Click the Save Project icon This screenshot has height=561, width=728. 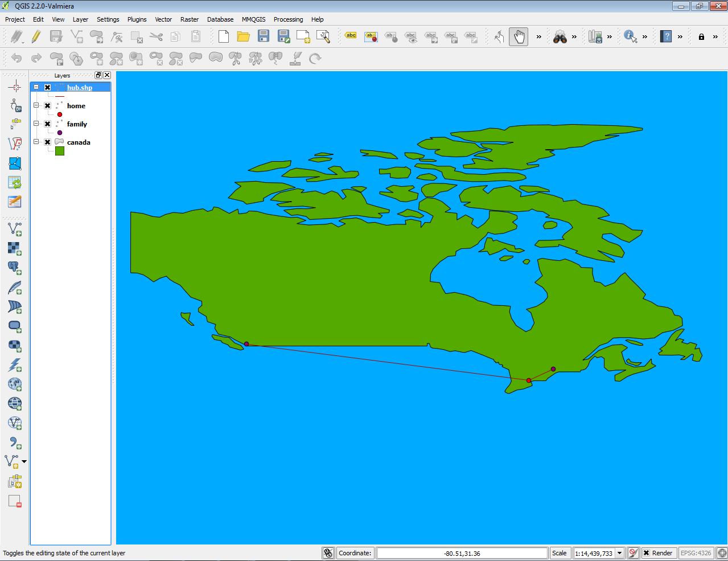tap(262, 36)
